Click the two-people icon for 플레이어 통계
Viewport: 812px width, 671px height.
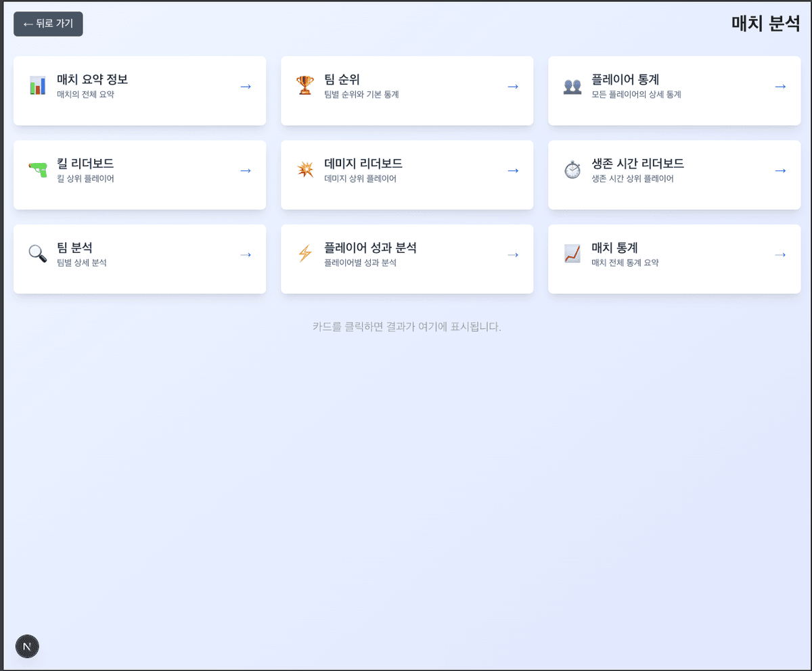click(572, 86)
